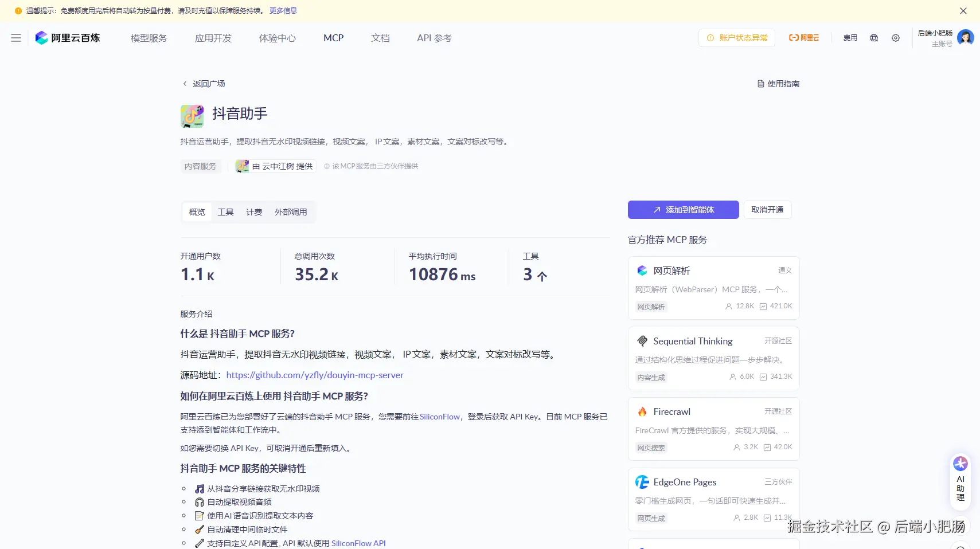Click the 内容服务 category tag

click(201, 166)
